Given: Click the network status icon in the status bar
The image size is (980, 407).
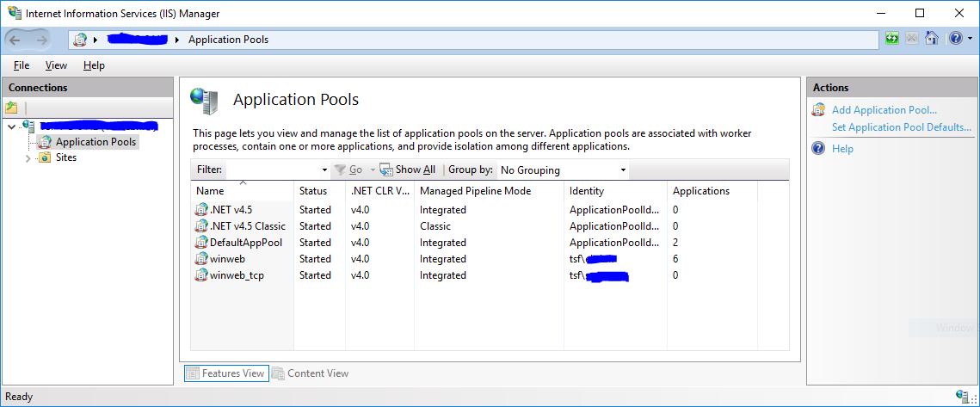Looking at the screenshot, I should [963, 396].
